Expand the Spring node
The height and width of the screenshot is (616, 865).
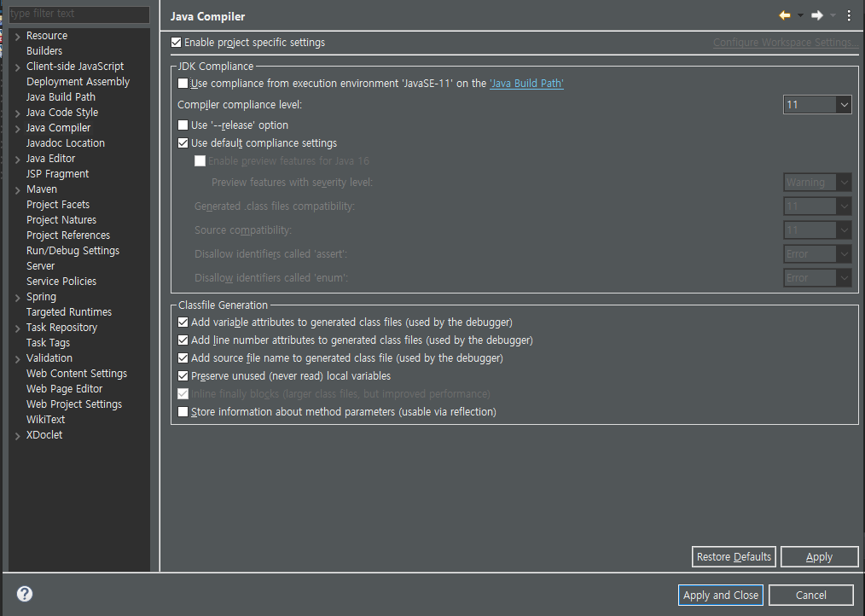(x=18, y=298)
